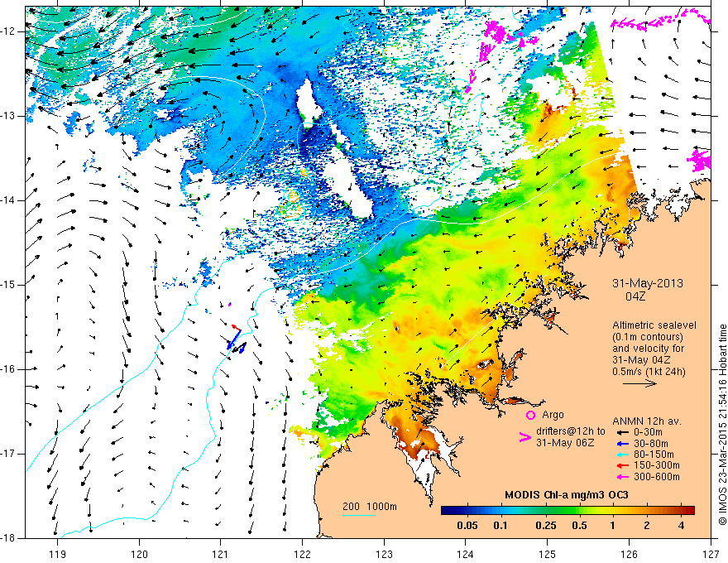Click the '150-300m' depth label
Image resolution: width=728 pixels, height=563 pixels.
click(x=657, y=465)
